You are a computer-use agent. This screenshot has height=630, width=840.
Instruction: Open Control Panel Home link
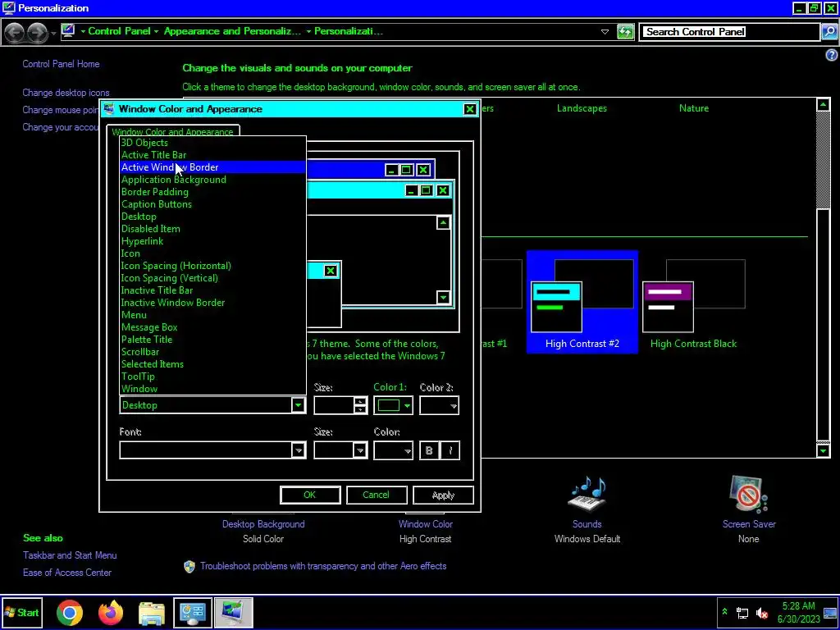(x=61, y=64)
